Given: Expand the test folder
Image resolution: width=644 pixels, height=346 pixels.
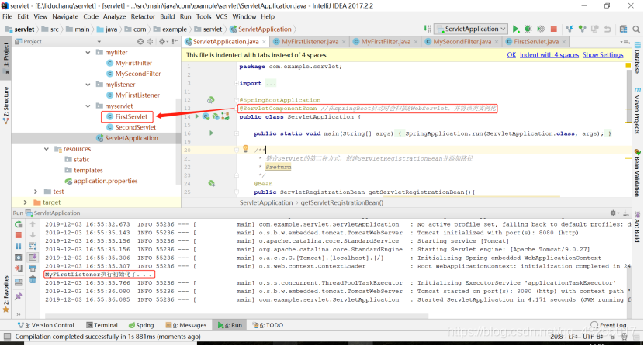Looking at the screenshot, I should click(36, 192).
